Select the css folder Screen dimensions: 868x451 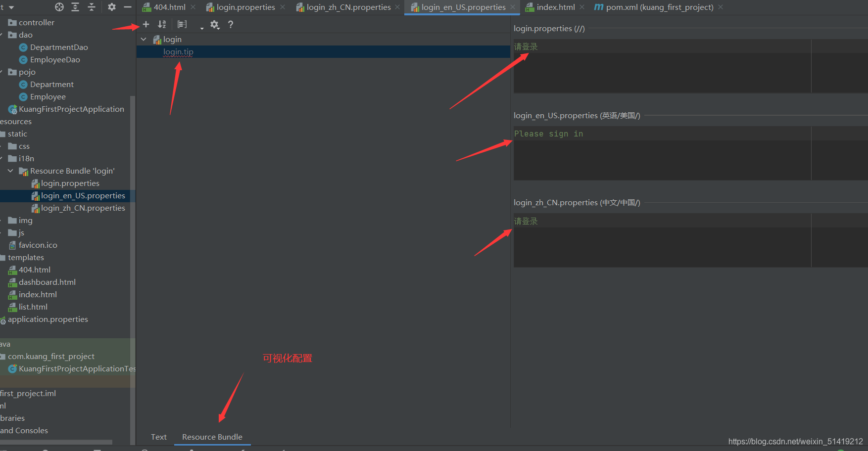24,146
